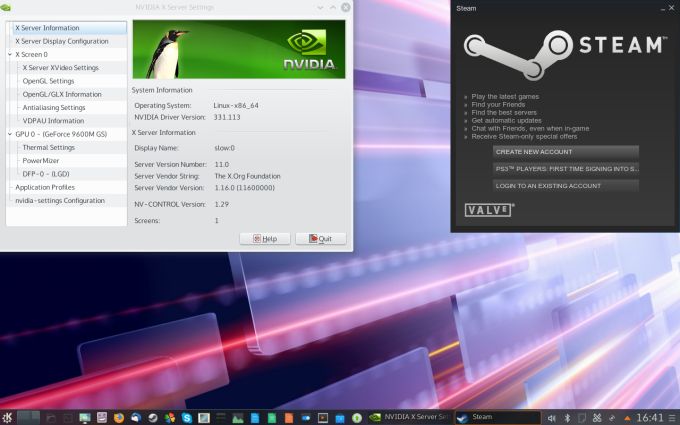
Task: Open nvidia-settings Configuration page
Action: 60,200
